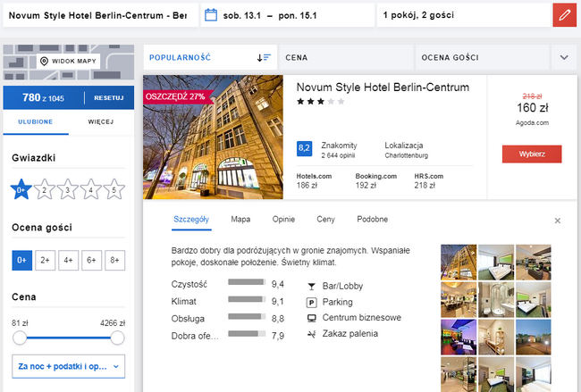
Task: Click the Klimat 9,1 rating row
Action: [228, 301]
